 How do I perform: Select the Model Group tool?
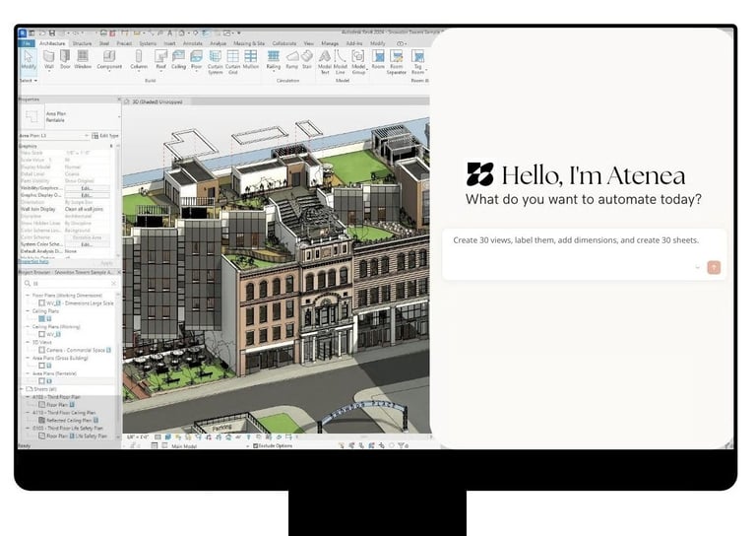click(x=358, y=62)
